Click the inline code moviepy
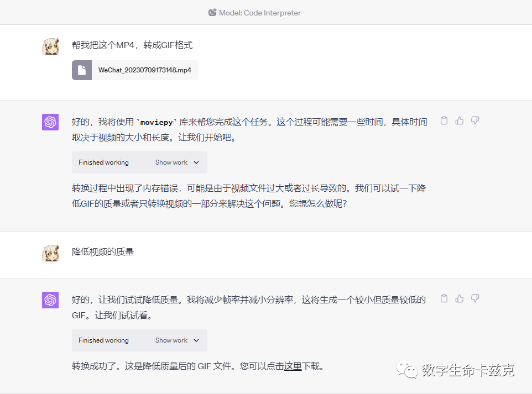Image resolution: width=532 pixels, height=394 pixels. (x=157, y=123)
